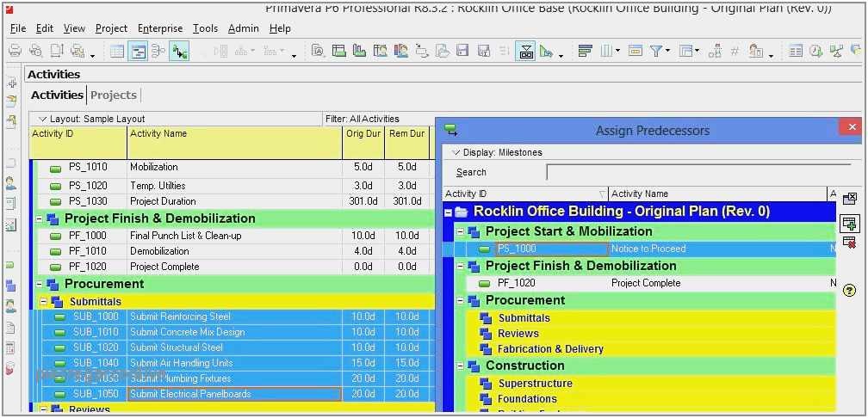This screenshot has width=868, height=418.
Task: Click the Activity Table view icon
Action: (x=117, y=52)
